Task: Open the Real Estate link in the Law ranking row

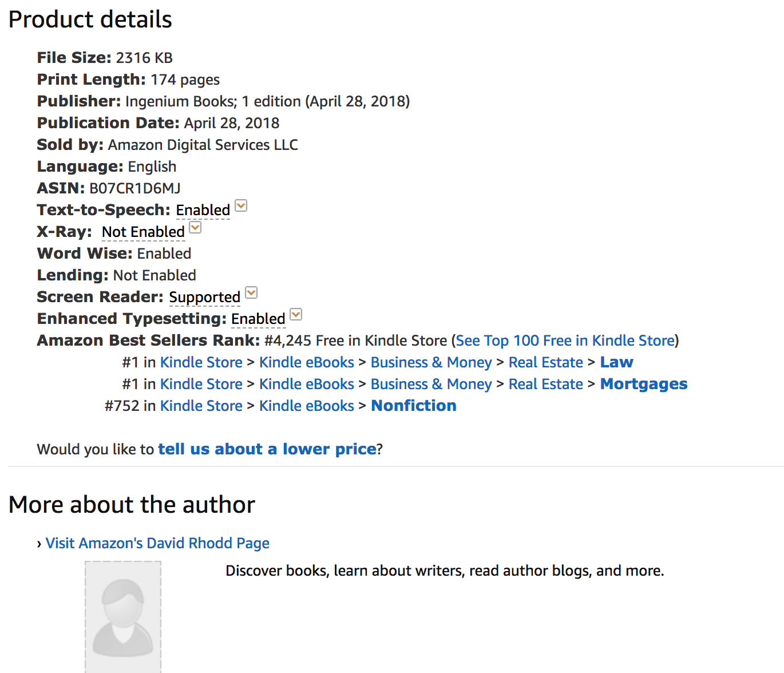Action: tap(545, 362)
